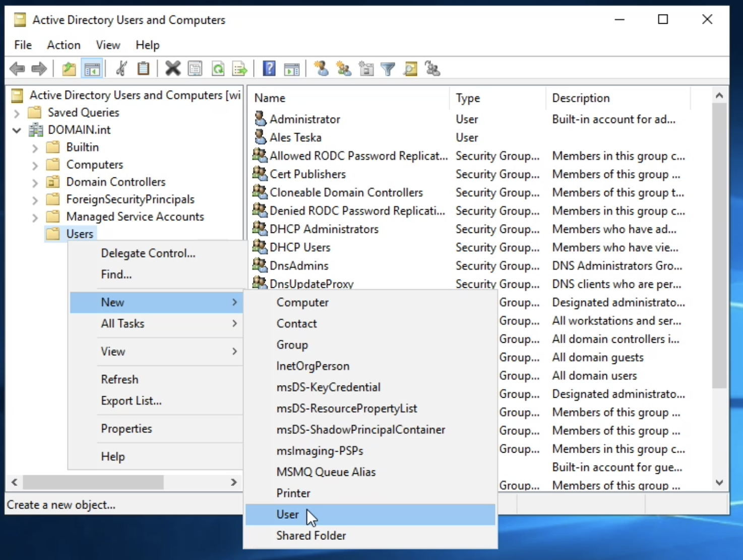Open the Action menu
Image resolution: width=743 pixels, height=560 pixels.
(64, 45)
